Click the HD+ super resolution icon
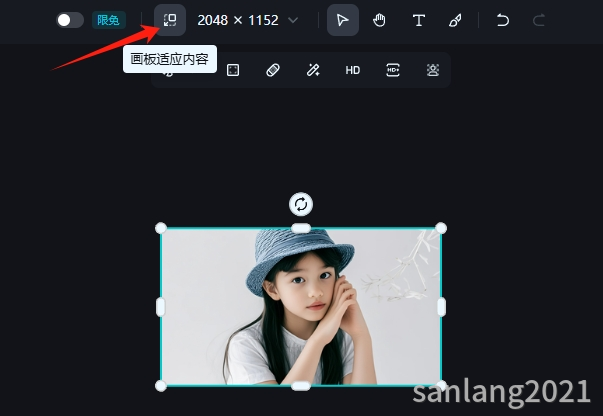The height and width of the screenshot is (416, 603). click(x=393, y=70)
